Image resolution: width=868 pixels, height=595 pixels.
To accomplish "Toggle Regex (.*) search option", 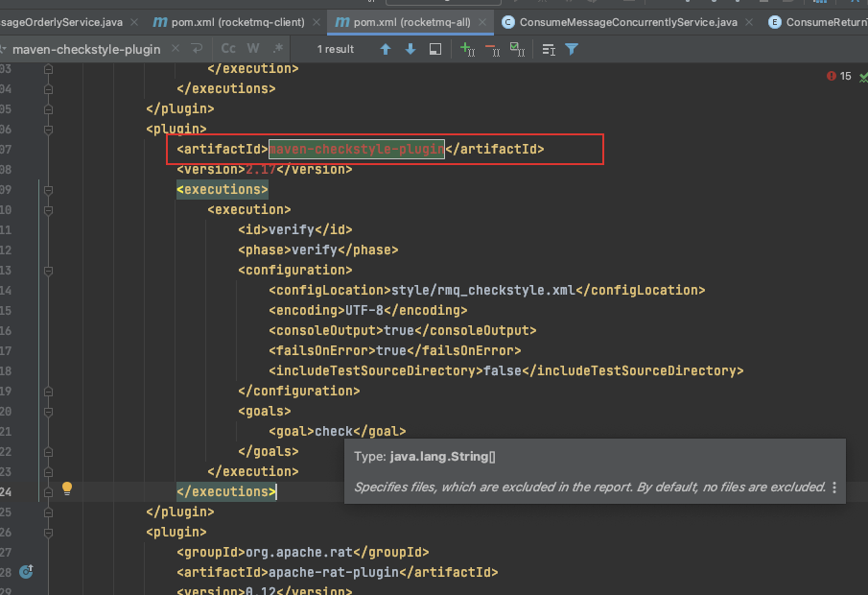I will [x=278, y=49].
